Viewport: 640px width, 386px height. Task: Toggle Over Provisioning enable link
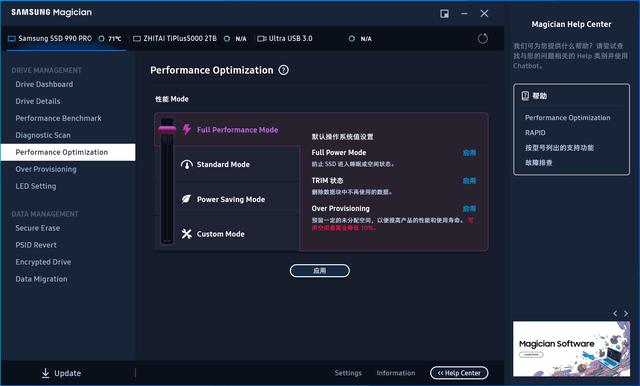(x=469, y=209)
